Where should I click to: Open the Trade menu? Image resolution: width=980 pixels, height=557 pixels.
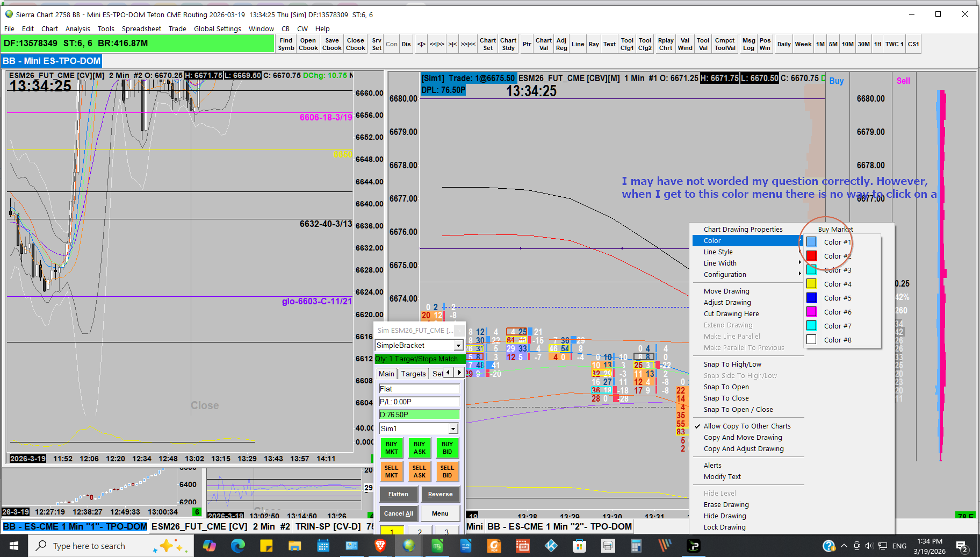coord(177,28)
